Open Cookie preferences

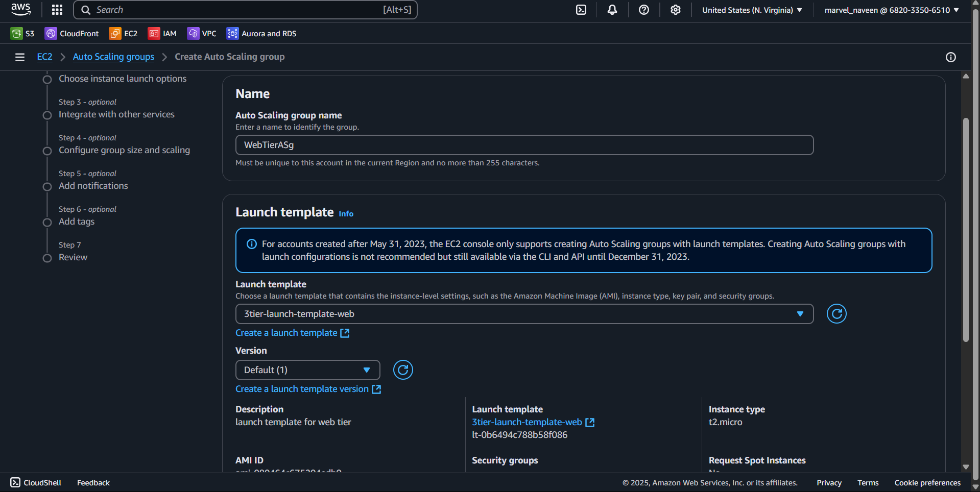click(x=927, y=482)
